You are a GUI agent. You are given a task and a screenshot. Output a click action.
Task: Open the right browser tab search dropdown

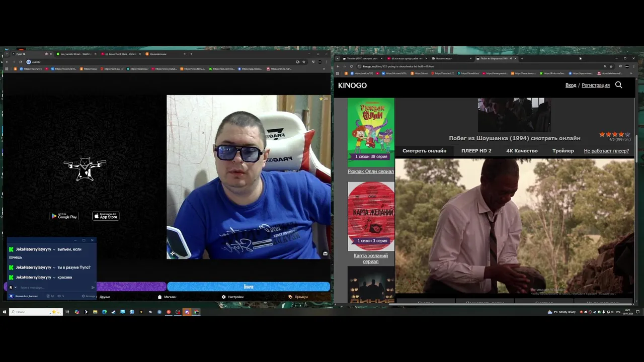point(337,58)
